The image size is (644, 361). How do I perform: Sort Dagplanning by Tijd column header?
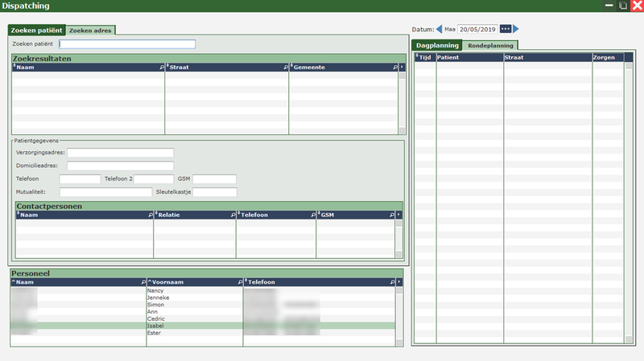point(426,58)
